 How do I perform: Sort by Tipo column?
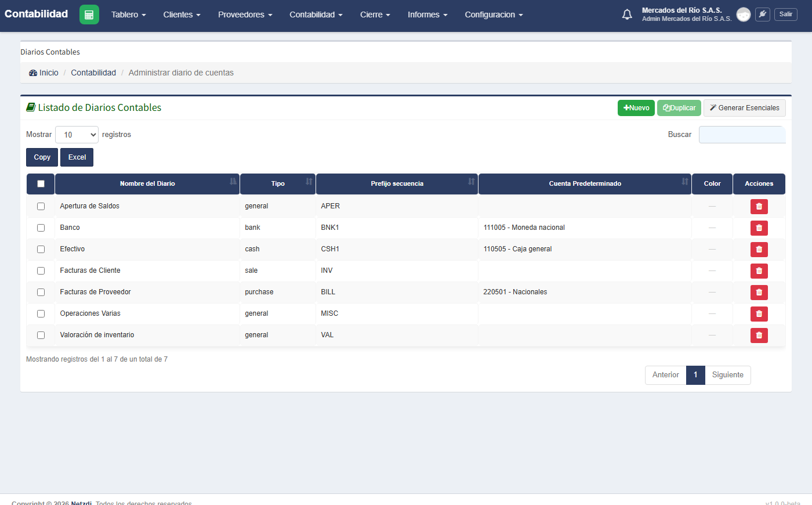278,183
